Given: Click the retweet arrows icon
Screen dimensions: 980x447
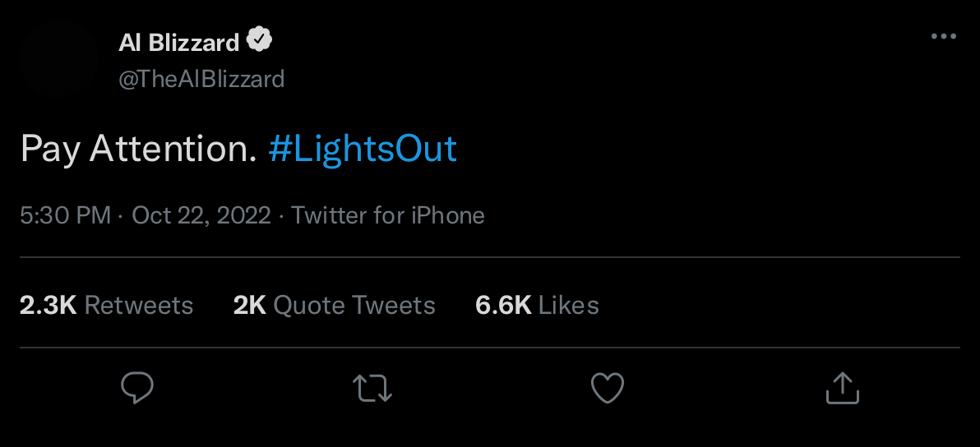Looking at the screenshot, I should [372, 388].
